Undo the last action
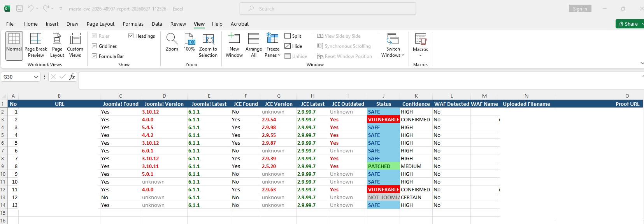 [31, 9]
